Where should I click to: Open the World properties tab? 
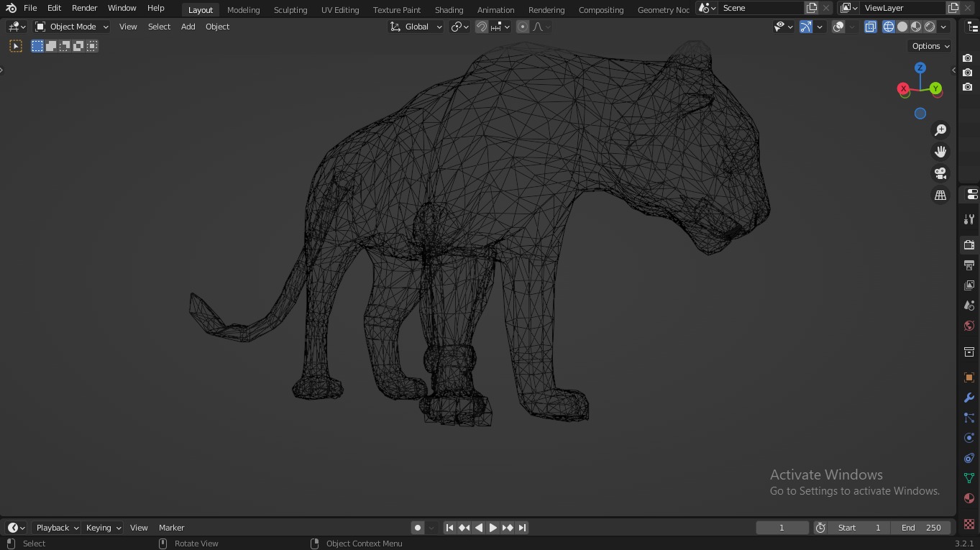point(969,326)
